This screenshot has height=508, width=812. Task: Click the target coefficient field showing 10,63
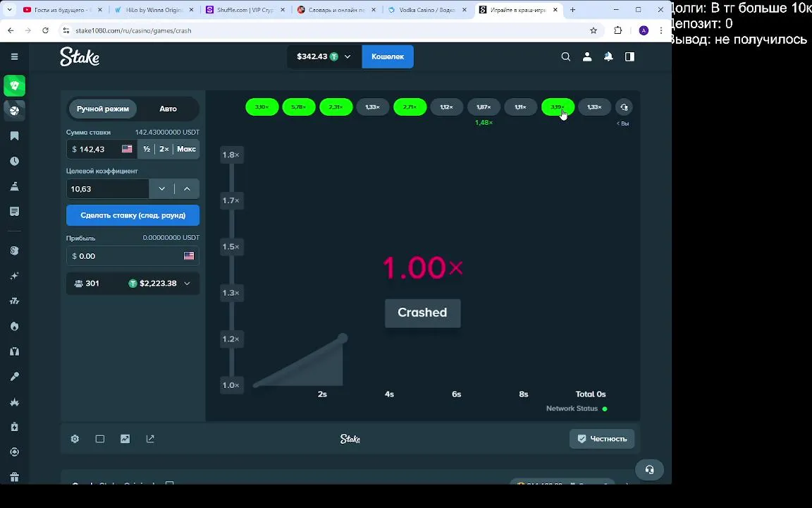pos(108,188)
